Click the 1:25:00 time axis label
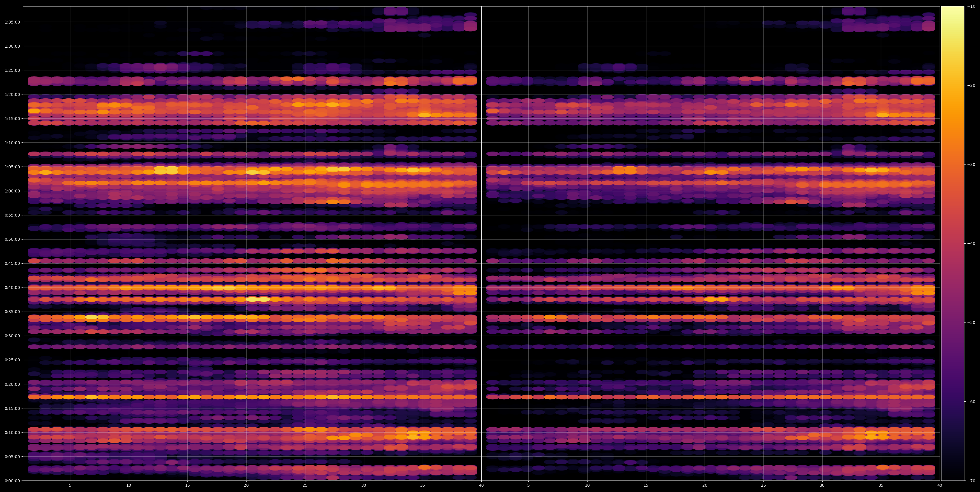This screenshot has width=980, height=492. 12,70
